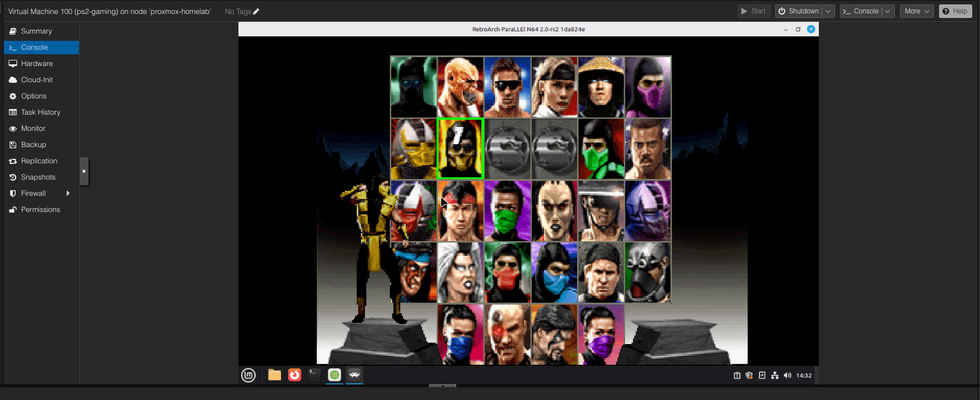980x400 pixels.
Task: Open the Hardware section
Action: tap(37, 64)
